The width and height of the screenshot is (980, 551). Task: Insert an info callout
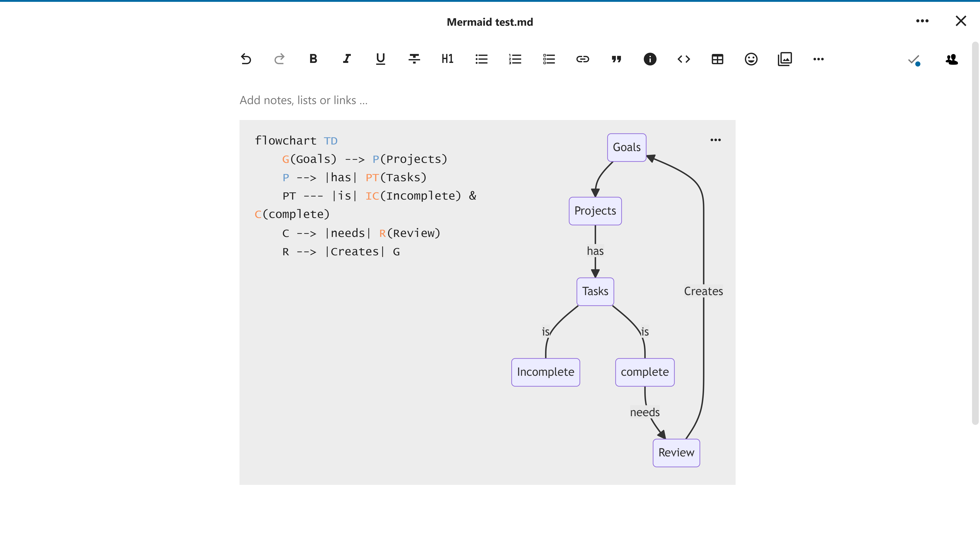click(x=650, y=59)
